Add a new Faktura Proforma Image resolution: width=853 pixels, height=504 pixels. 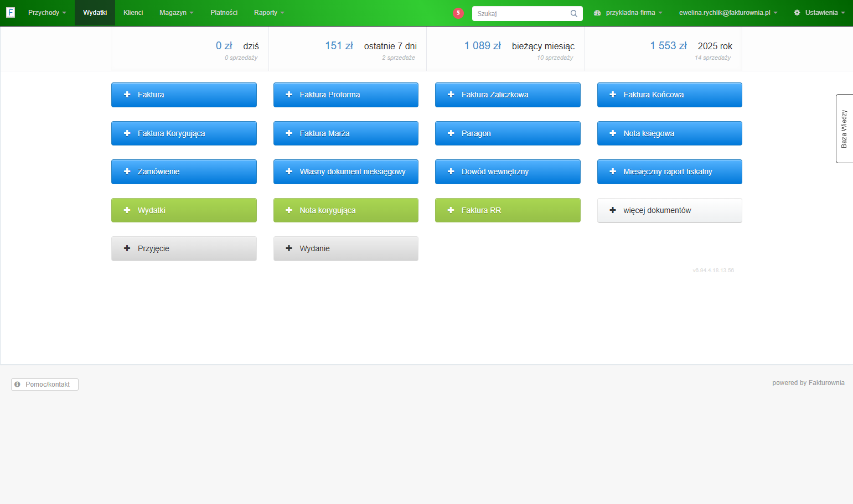point(346,95)
